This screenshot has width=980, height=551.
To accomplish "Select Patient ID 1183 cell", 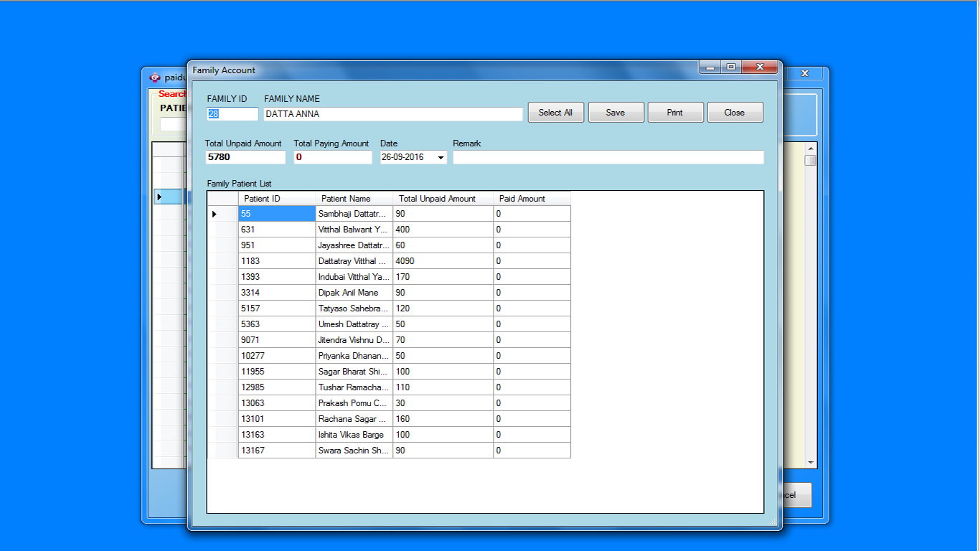I will click(x=277, y=261).
